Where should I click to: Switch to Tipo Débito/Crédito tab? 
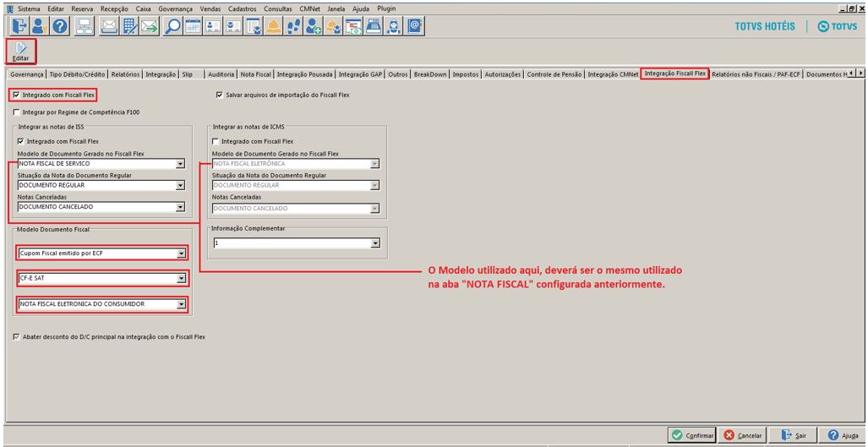tap(77, 74)
